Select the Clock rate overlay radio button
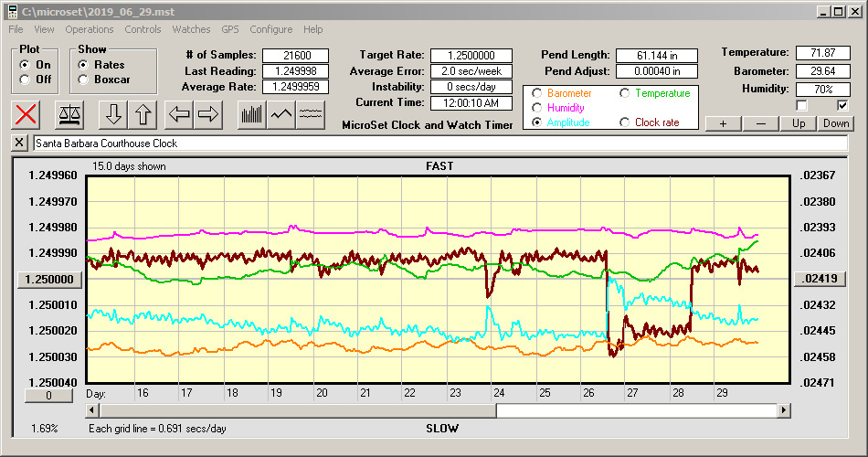868x457 pixels. (624, 122)
